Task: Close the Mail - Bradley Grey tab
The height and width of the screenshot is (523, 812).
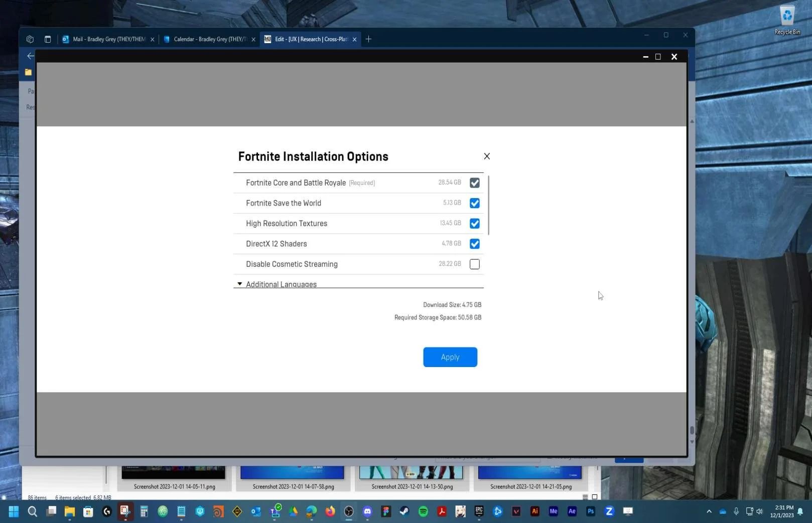Action: pyautogui.click(x=153, y=39)
